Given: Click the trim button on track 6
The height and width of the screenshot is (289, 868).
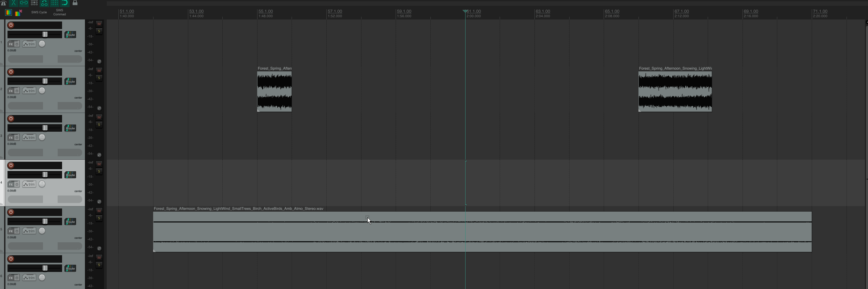Looking at the screenshot, I should click(29, 278).
